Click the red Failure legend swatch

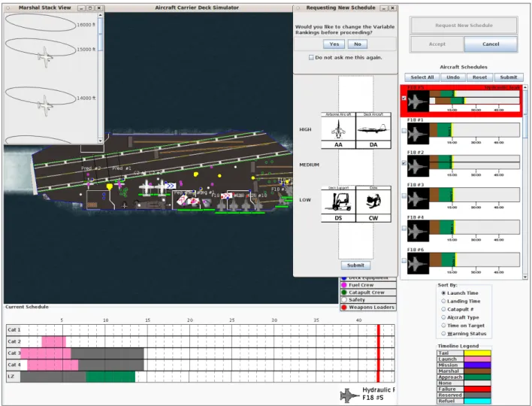(477, 389)
